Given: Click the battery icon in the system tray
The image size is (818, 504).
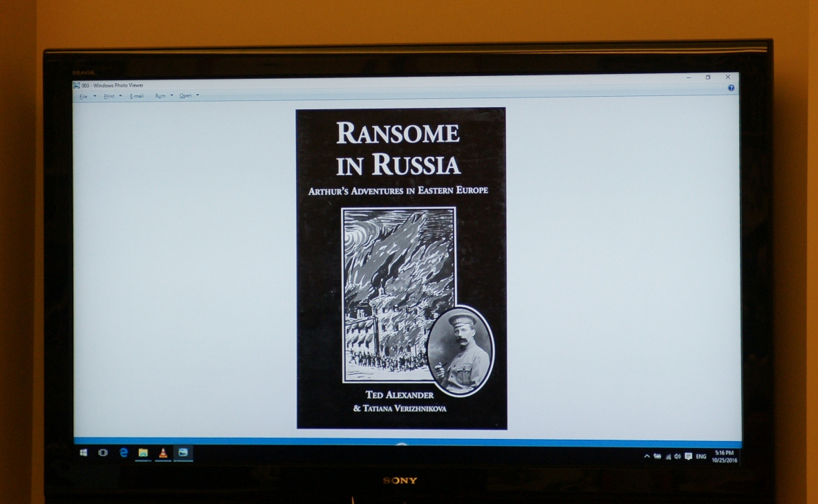Looking at the screenshot, I should click(x=658, y=456).
